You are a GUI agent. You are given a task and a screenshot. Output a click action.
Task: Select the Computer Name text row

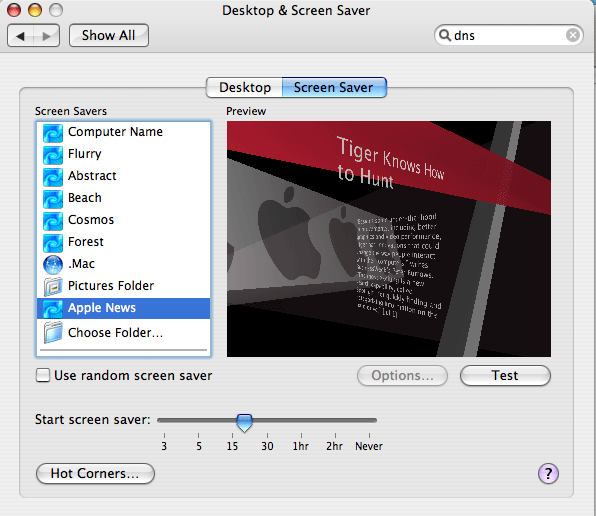pos(123,132)
